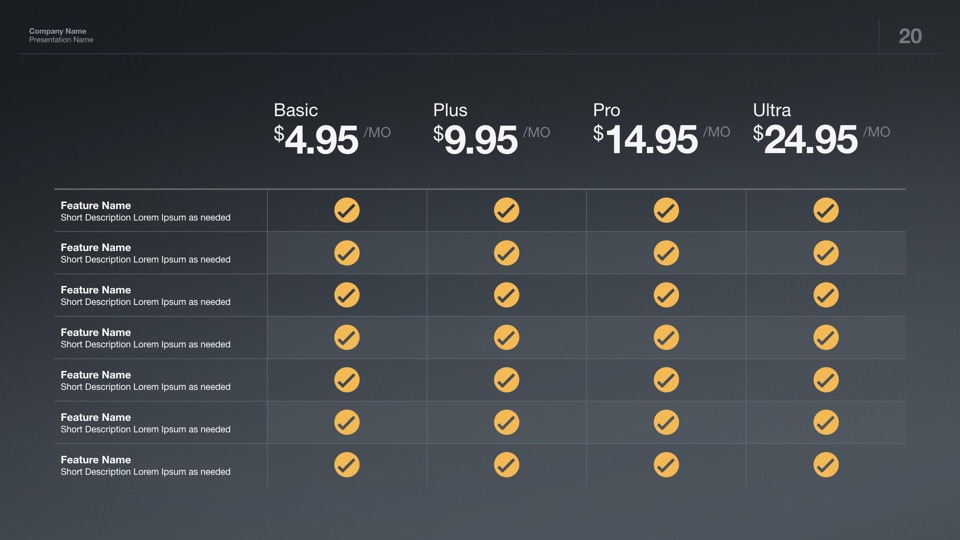Image resolution: width=960 pixels, height=540 pixels.
Task: Click the Pro plan checkmark in third feature row
Action: point(666,295)
